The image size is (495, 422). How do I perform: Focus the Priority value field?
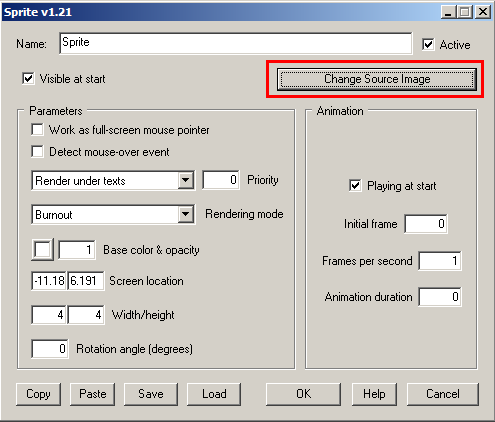221,180
